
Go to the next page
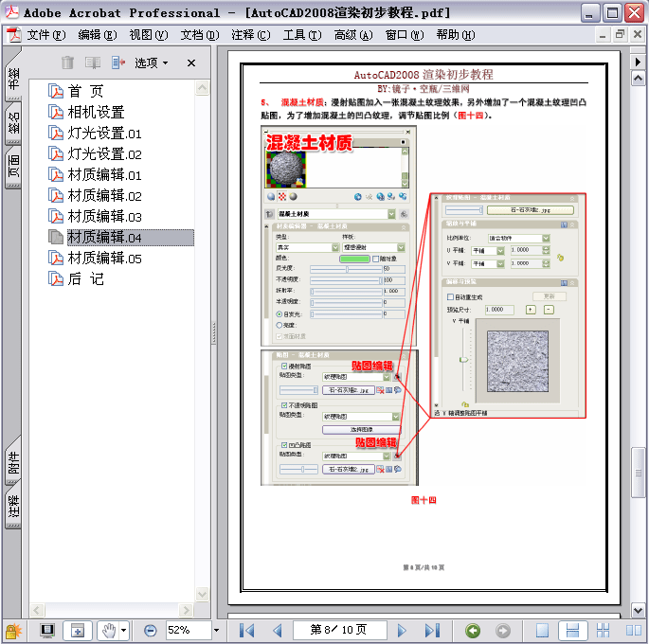[401, 631]
